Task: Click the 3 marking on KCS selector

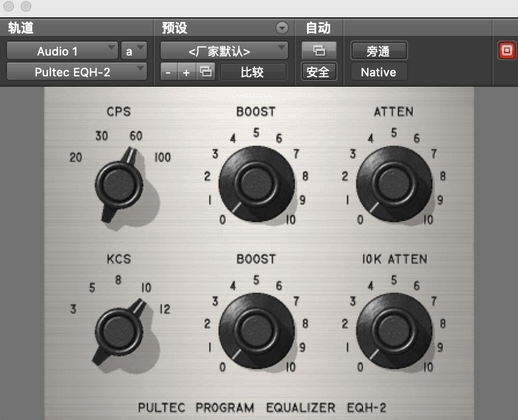Action: (x=73, y=309)
